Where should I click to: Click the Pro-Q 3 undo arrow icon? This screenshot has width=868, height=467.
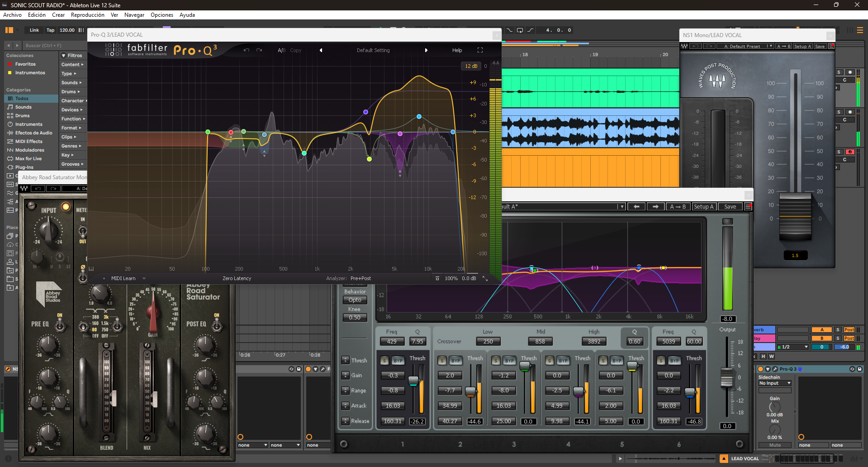point(247,50)
